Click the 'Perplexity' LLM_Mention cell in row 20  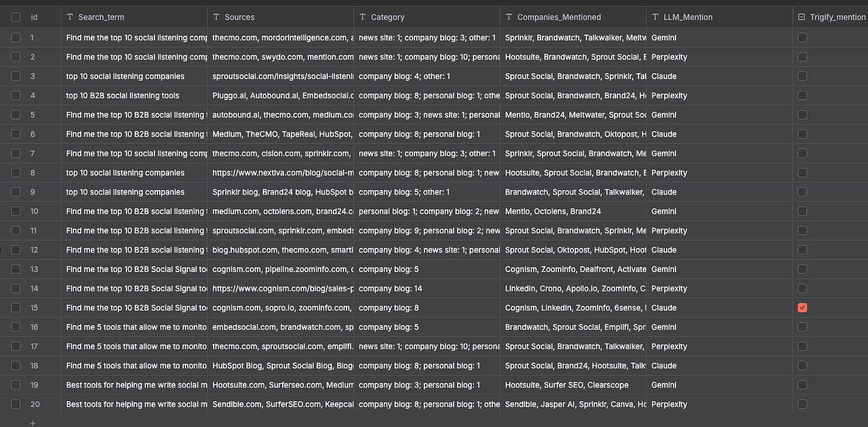coord(720,404)
